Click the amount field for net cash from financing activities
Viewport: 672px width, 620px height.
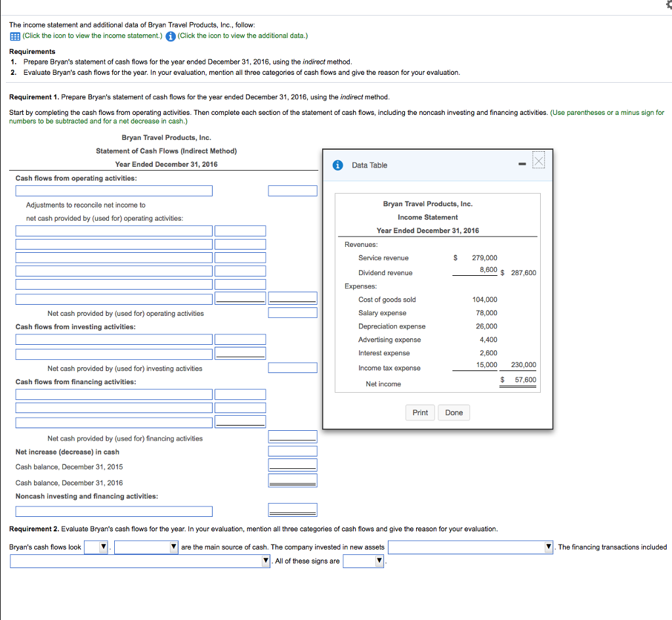point(293,437)
